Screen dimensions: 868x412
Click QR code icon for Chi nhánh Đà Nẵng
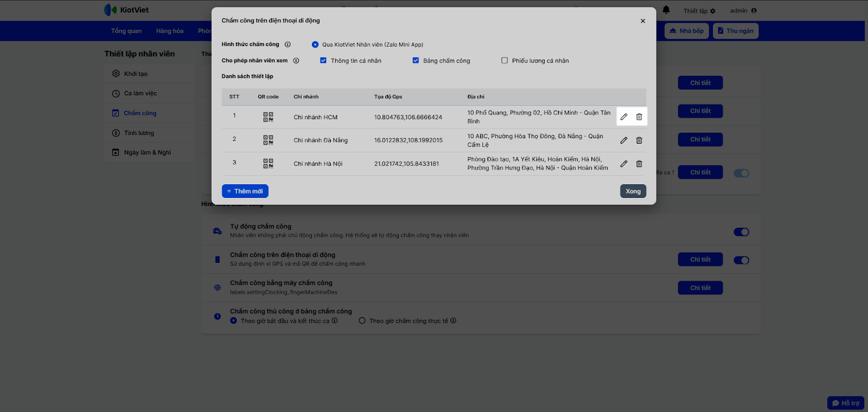268,140
